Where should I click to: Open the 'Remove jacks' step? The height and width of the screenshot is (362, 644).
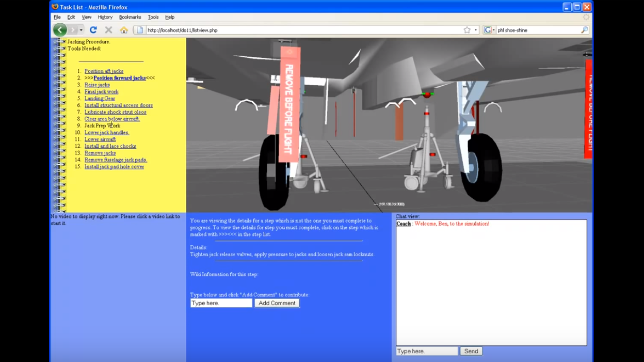pyautogui.click(x=100, y=153)
